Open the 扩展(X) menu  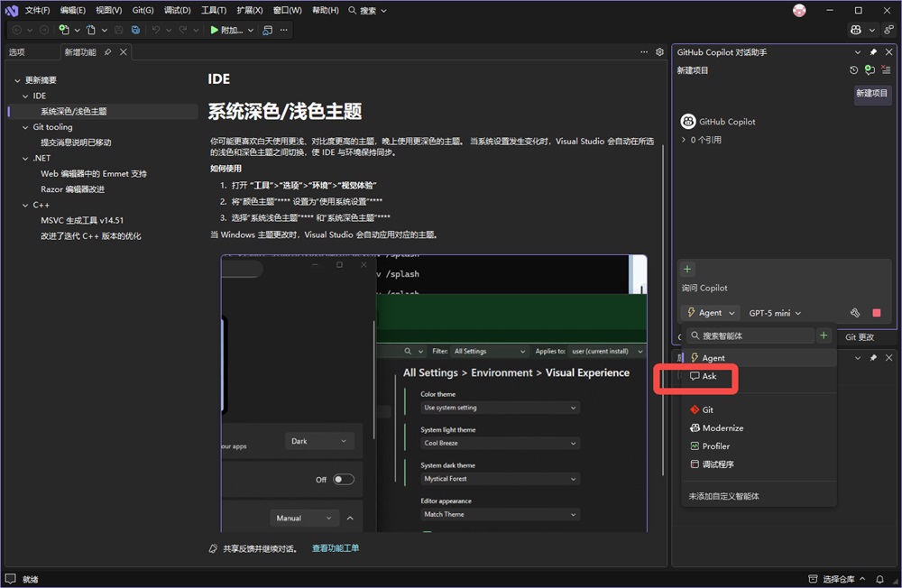coord(250,10)
